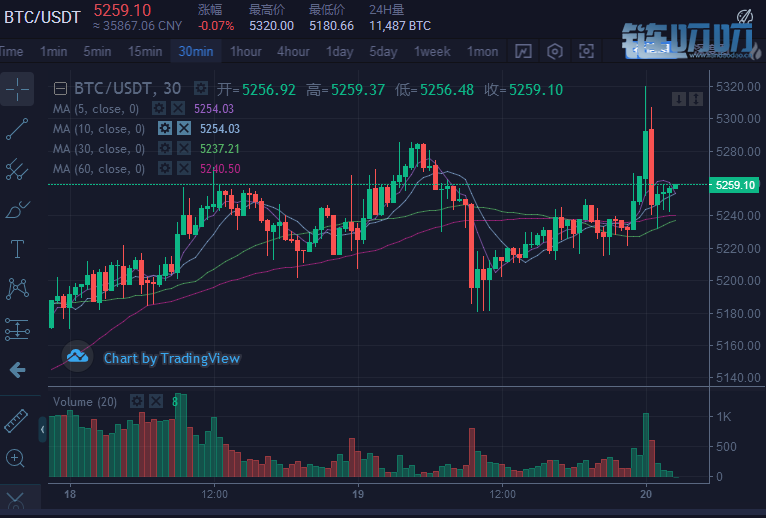The width and height of the screenshot is (766, 518).
Task: Switch to Time chart view
Action: tap(11, 51)
